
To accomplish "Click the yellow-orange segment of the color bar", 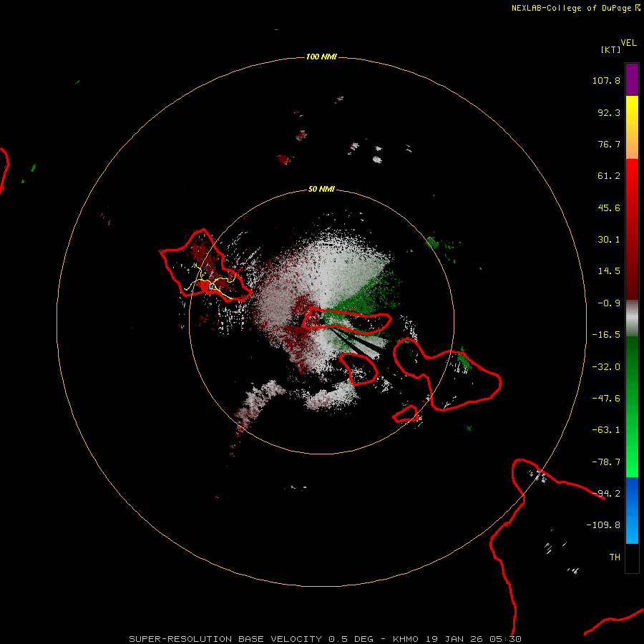I will (632, 127).
